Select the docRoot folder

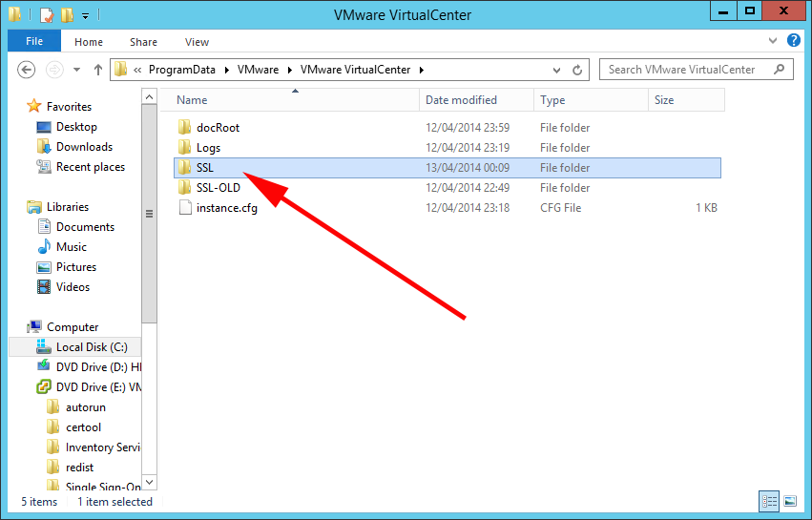(x=218, y=128)
